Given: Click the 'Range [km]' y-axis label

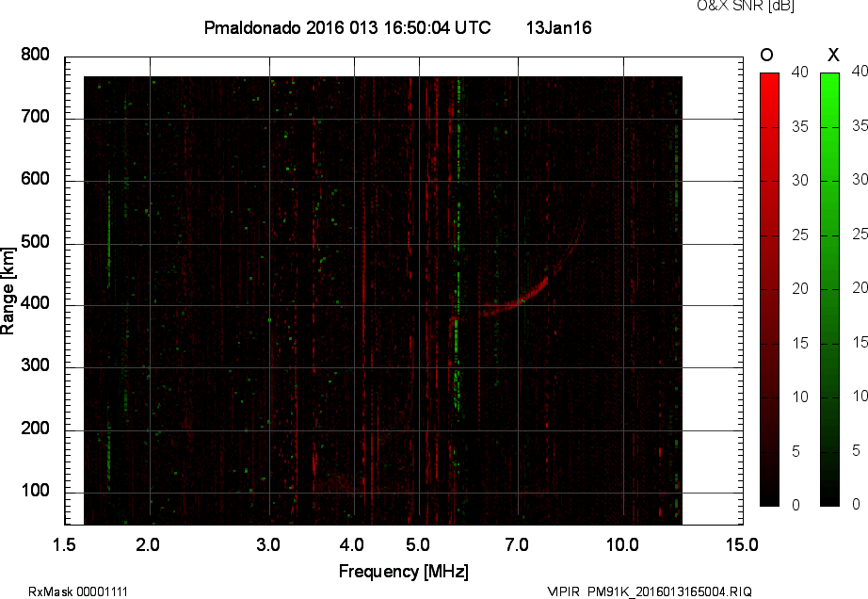Looking at the screenshot, I should click(8, 291).
